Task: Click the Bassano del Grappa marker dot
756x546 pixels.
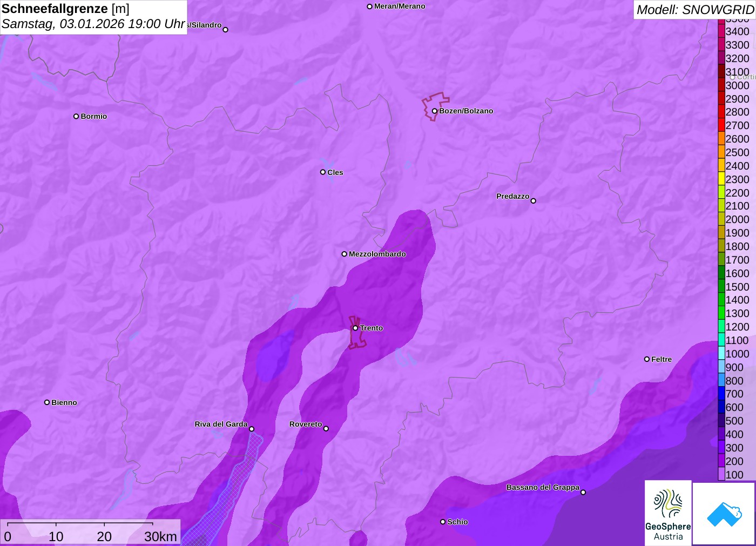Action: coord(583,492)
